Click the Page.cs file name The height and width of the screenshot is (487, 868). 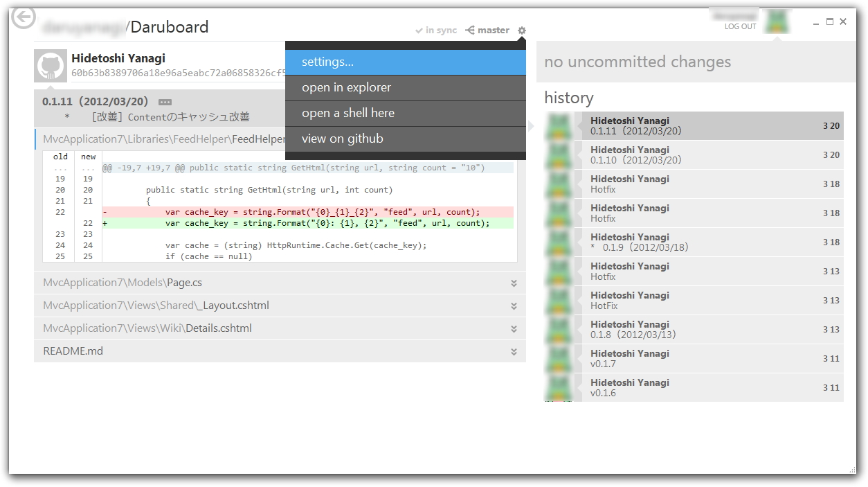(x=185, y=283)
